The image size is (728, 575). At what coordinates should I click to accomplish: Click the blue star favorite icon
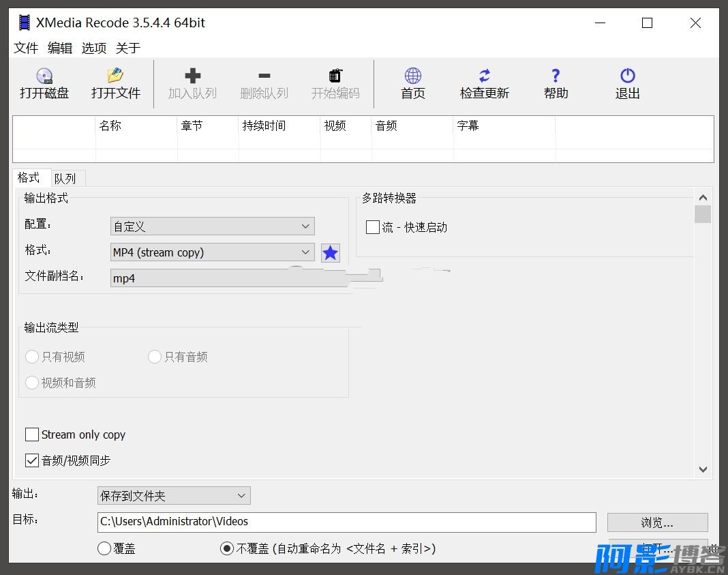330,253
